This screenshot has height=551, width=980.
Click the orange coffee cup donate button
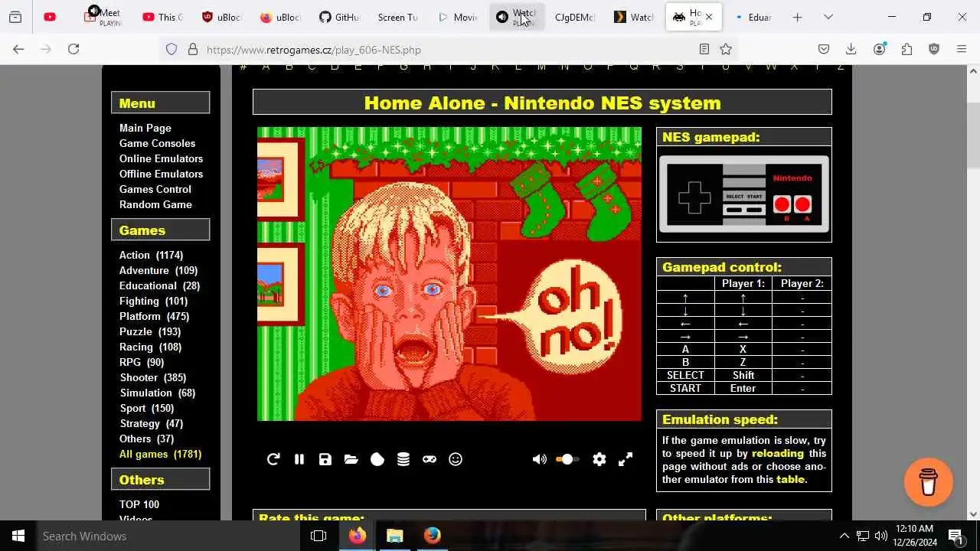[x=928, y=482]
